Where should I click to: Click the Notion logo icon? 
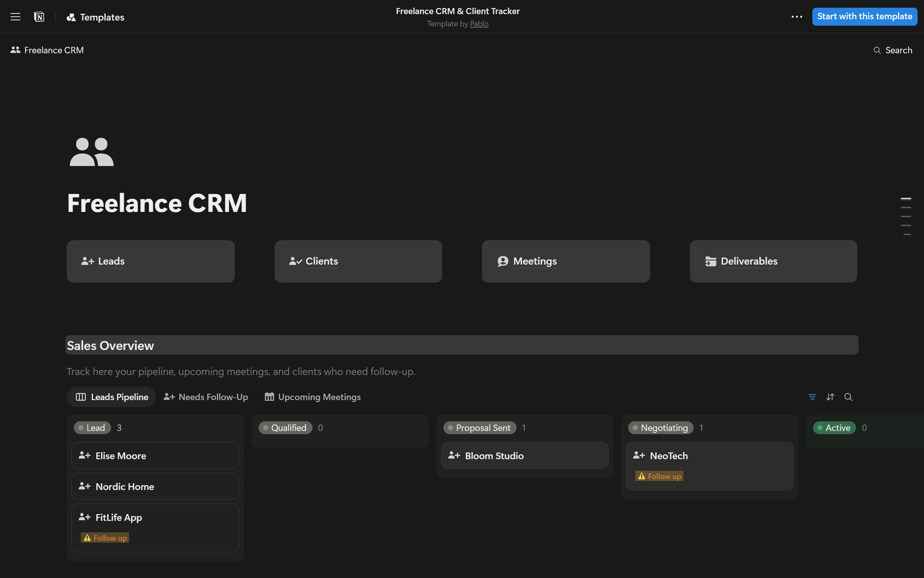pos(39,17)
